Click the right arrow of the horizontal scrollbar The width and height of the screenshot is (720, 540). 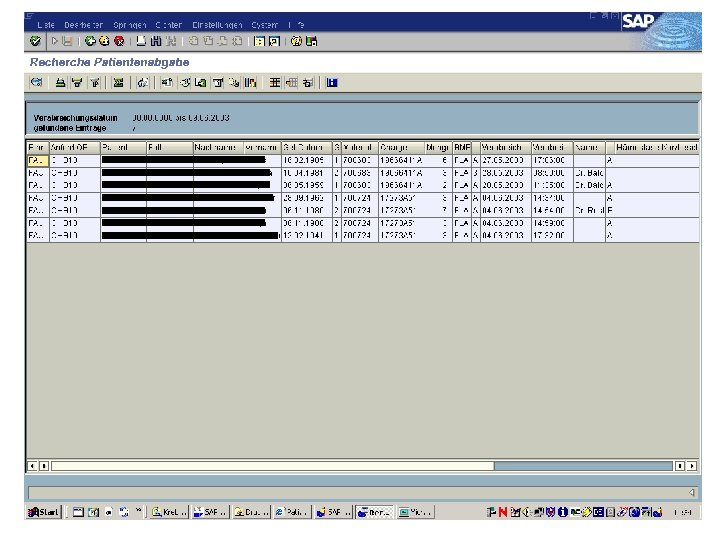tap(692, 466)
